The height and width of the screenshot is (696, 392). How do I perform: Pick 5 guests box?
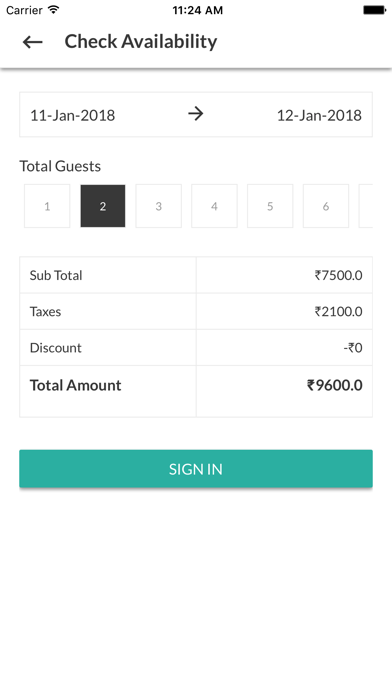point(270,206)
